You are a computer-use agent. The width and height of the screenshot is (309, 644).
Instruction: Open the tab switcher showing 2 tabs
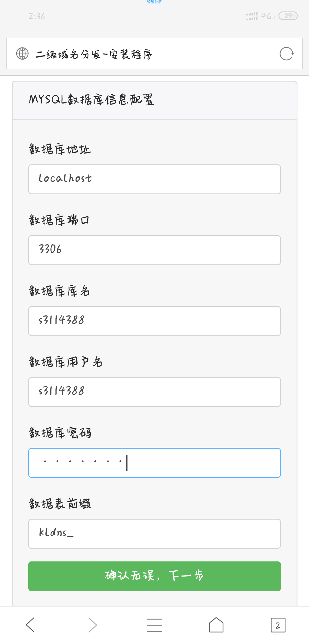tap(278, 625)
